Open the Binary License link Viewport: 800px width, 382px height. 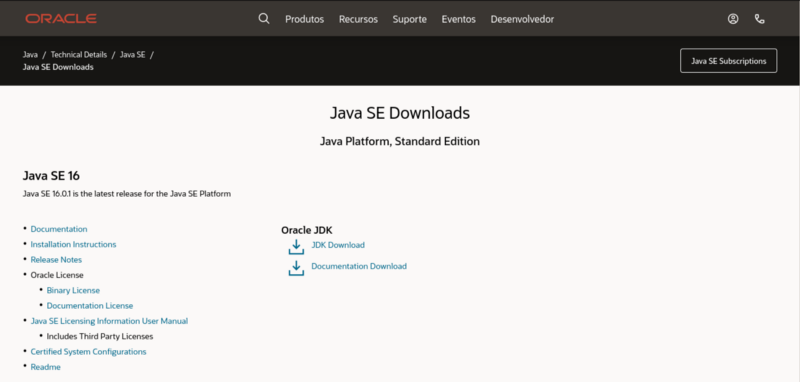click(73, 290)
